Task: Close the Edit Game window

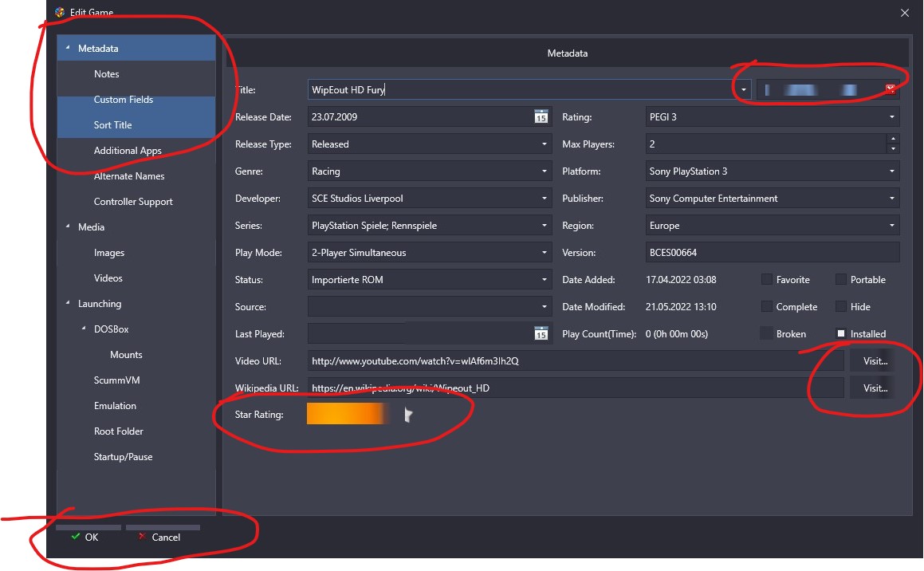Action: [905, 13]
